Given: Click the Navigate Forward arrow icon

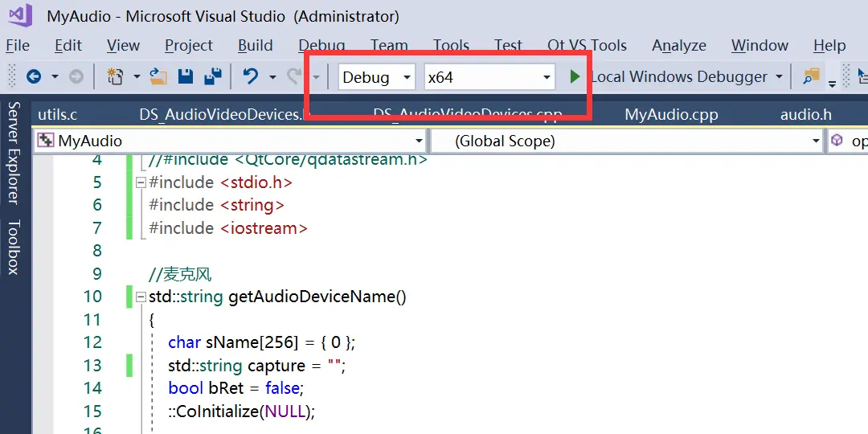Looking at the screenshot, I should point(76,76).
